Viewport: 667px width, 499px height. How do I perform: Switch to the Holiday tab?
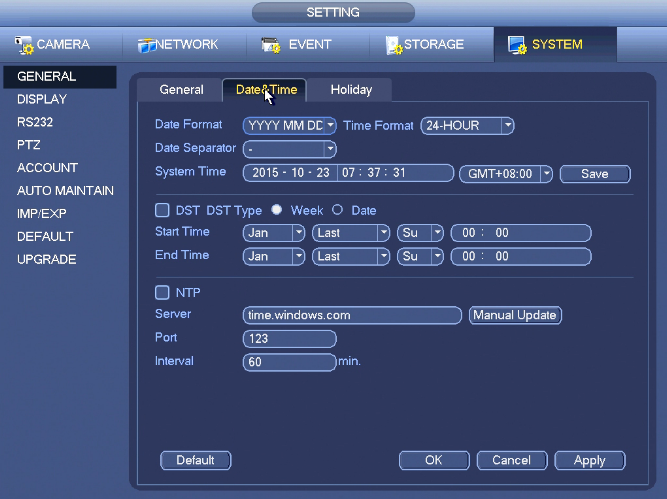(x=351, y=90)
